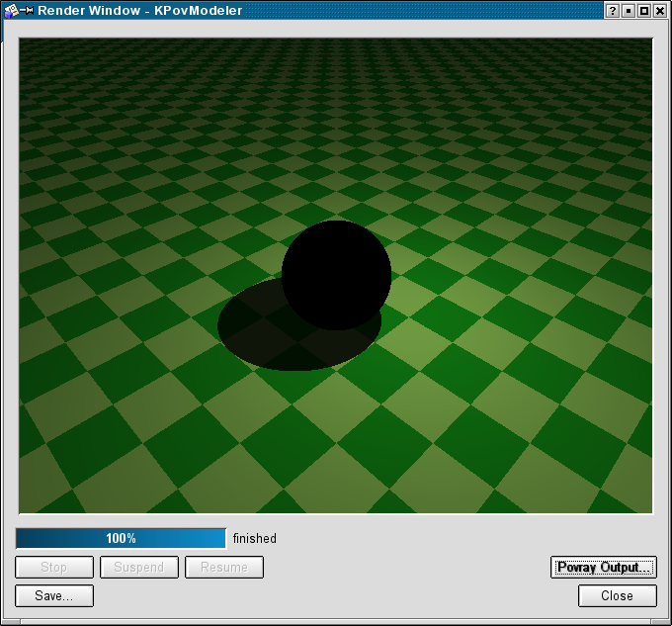Click empty space between Resume and Povray Output
This screenshot has width=672, height=626.
(405, 568)
